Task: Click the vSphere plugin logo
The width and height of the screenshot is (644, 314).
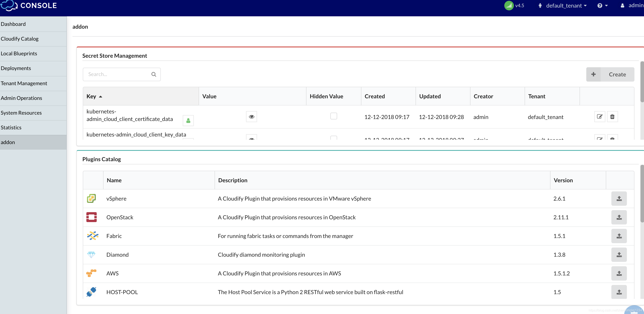Action: [x=92, y=199]
